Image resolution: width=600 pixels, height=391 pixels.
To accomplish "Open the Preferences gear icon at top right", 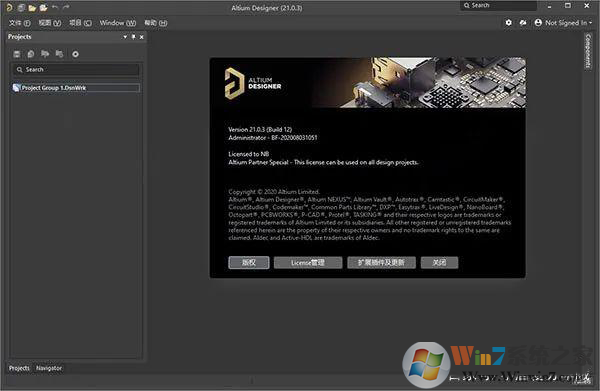I will pyautogui.click(x=509, y=23).
